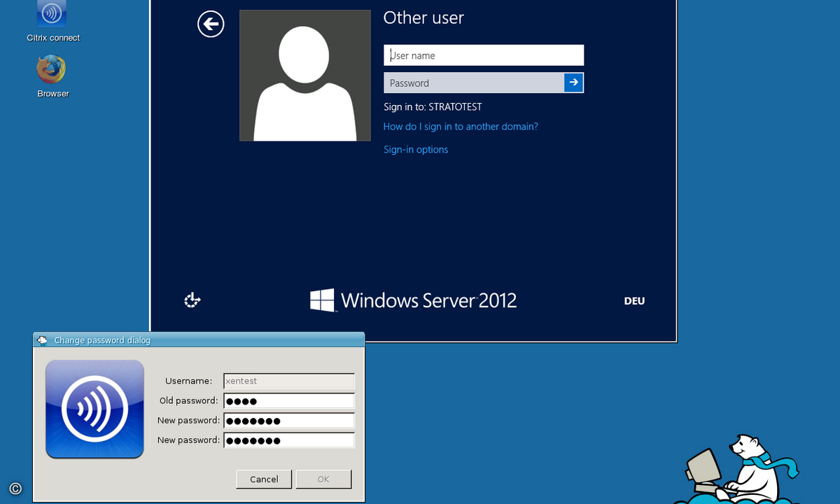Click the large Citrix logo in the dialog

(x=94, y=409)
